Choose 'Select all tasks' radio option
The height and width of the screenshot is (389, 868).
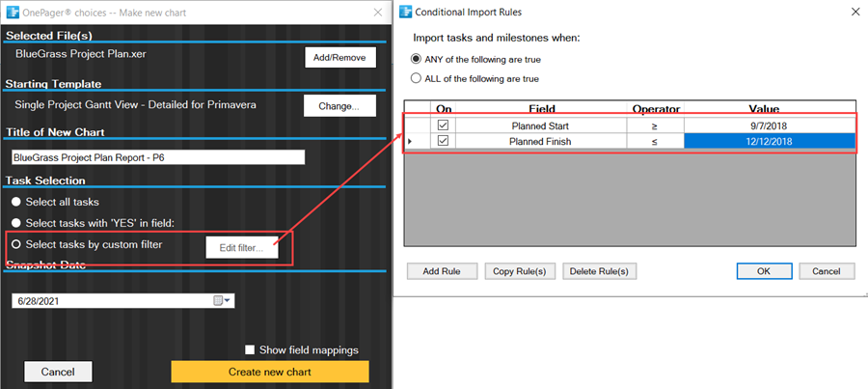(x=16, y=203)
